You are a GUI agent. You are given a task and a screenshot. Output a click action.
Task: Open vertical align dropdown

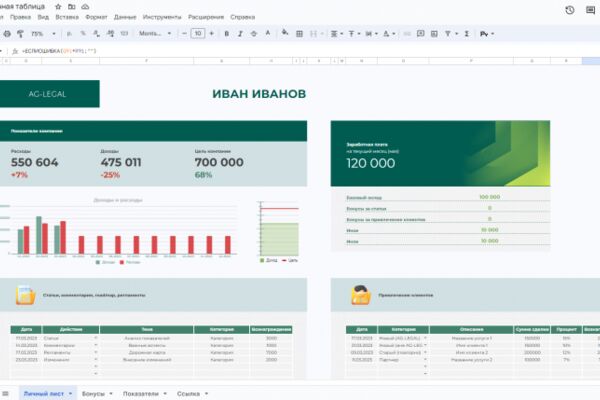point(354,34)
